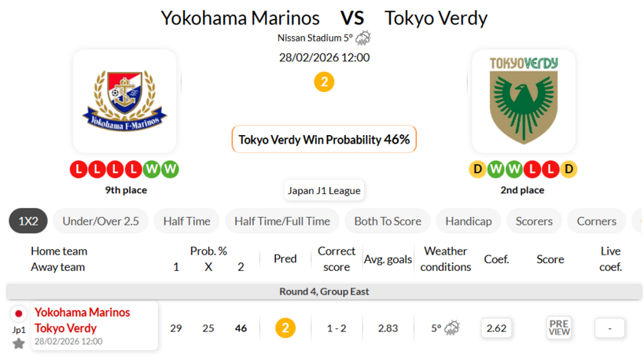The width and height of the screenshot is (644, 359).
Task: Click the Japan flag icon in match row
Action: 19,313
